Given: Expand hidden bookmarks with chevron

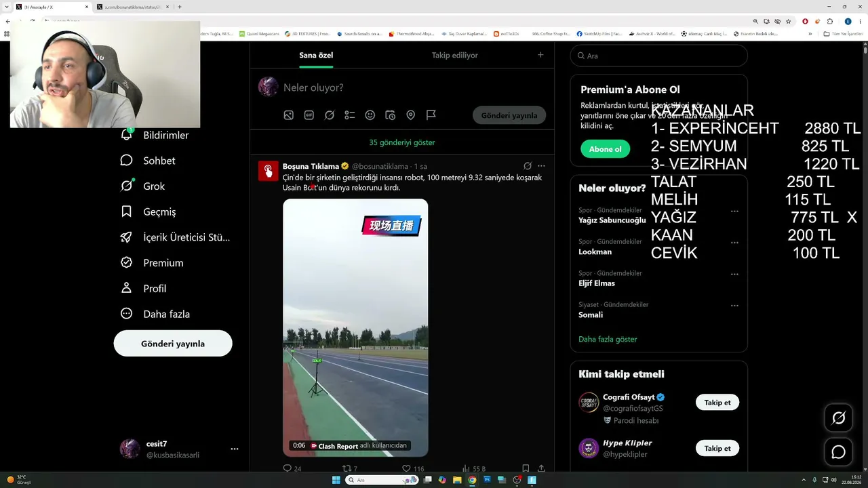Looking at the screenshot, I should tap(810, 33).
